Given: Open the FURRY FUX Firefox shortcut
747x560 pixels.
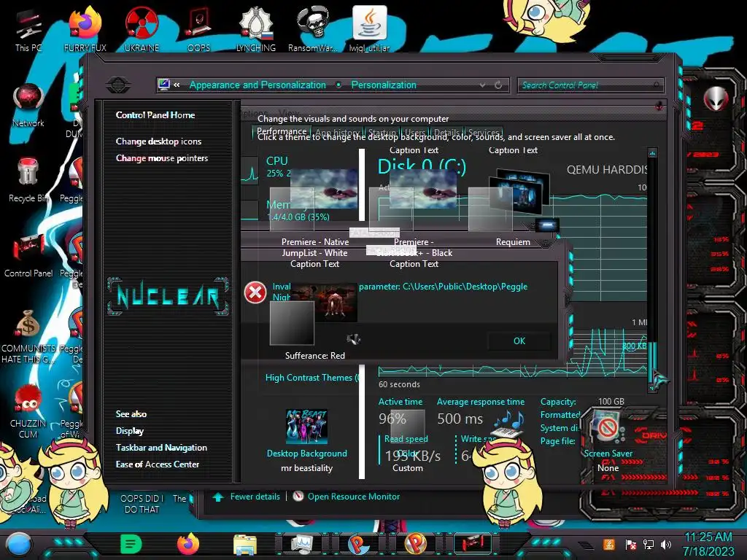Looking at the screenshot, I should tap(85, 29).
